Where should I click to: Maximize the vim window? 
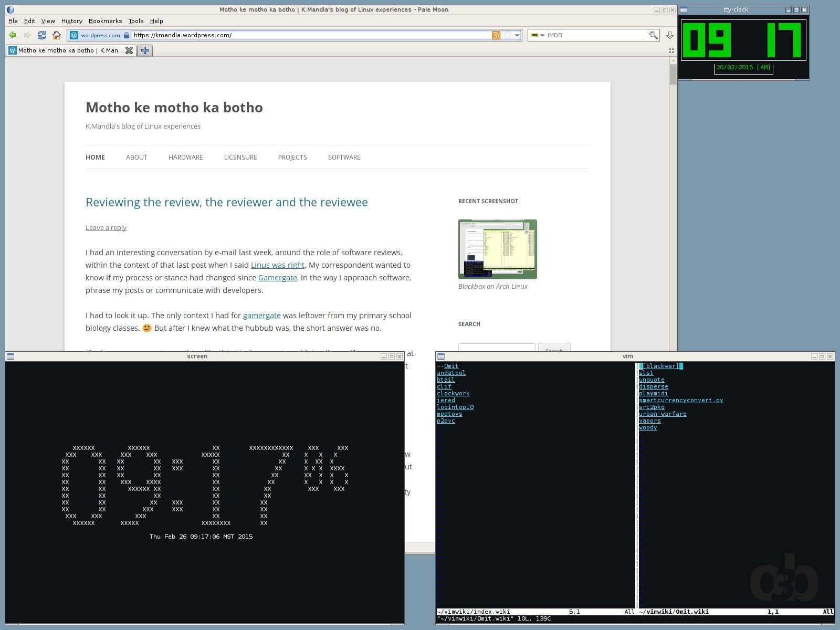tap(822, 356)
